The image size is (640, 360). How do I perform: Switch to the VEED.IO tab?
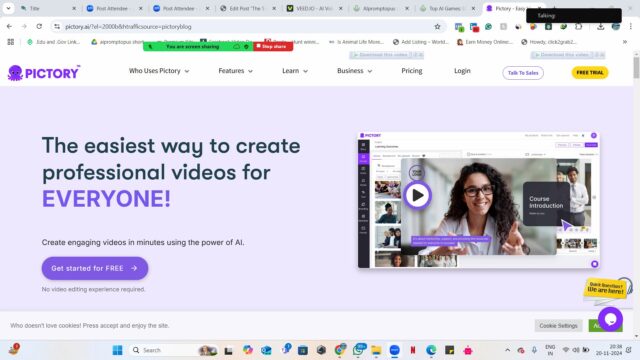tap(314, 8)
